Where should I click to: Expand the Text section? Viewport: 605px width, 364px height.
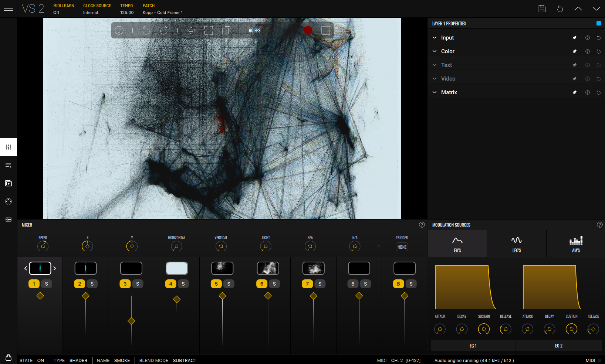[x=435, y=65]
